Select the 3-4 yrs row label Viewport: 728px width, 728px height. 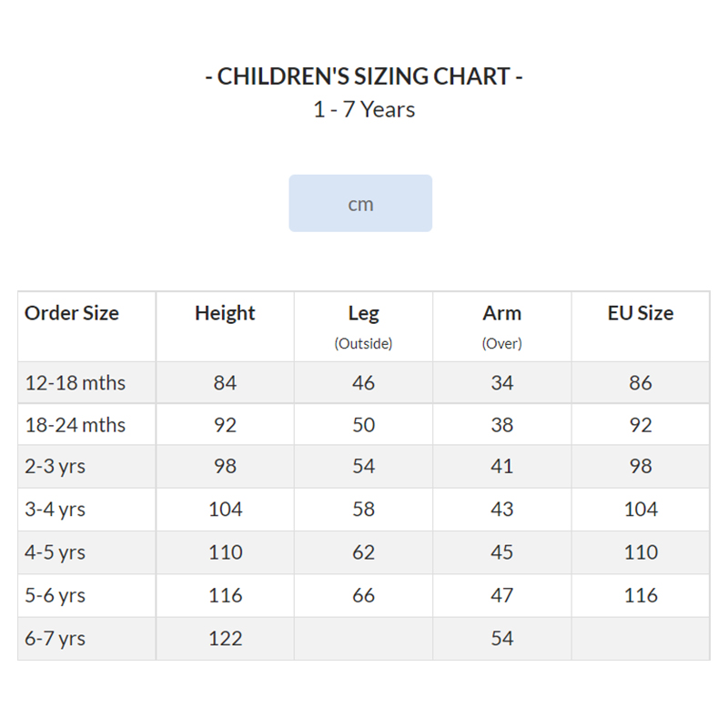pyautogui.click(x=55, y=510)
